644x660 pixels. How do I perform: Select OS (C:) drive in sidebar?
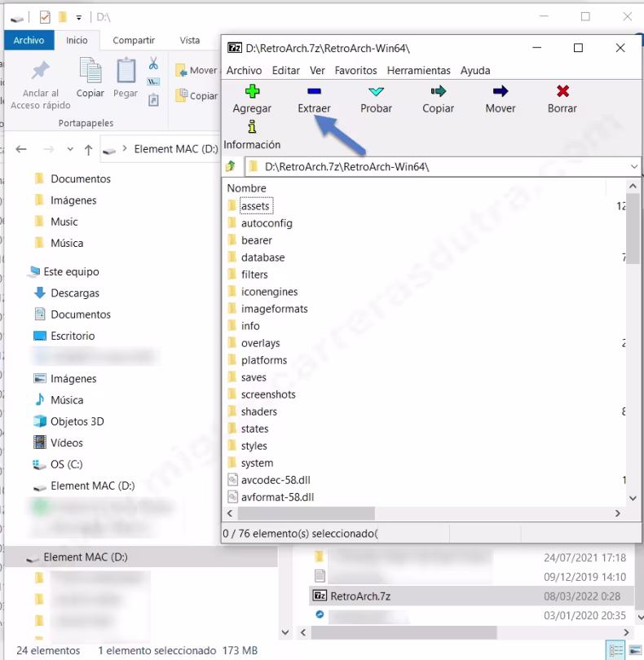click(x=66, y=464)
